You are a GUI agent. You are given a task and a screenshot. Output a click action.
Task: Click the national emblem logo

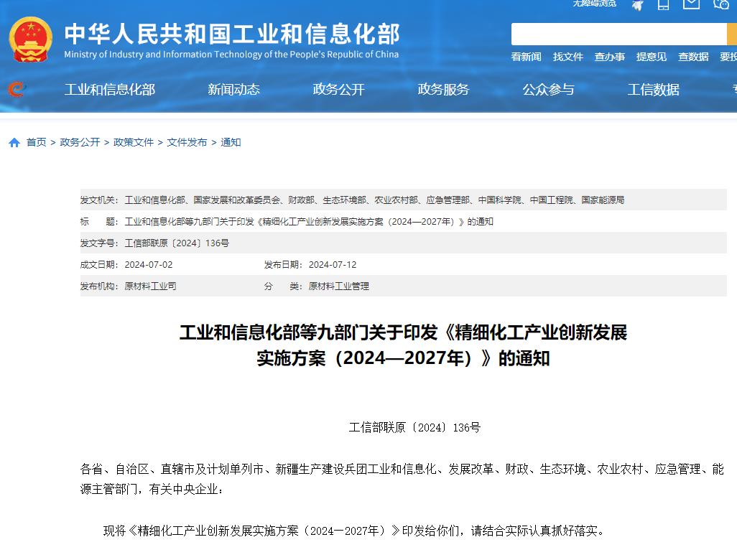click(31, 39)
